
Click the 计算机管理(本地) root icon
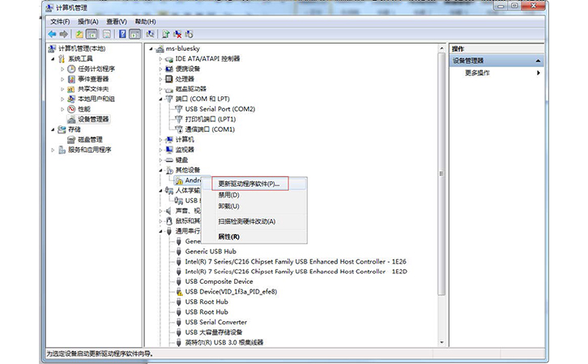pyautogui.click(x=52, y=49)
